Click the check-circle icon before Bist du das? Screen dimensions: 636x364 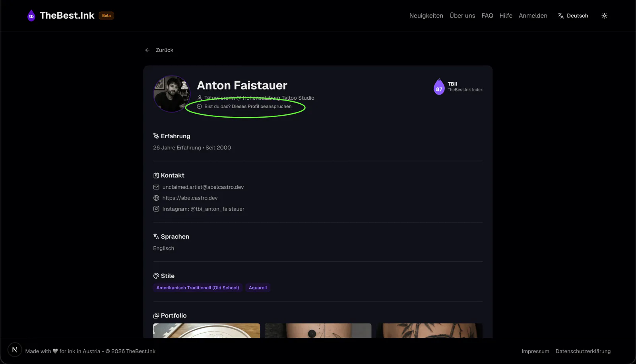coord(200,106)
